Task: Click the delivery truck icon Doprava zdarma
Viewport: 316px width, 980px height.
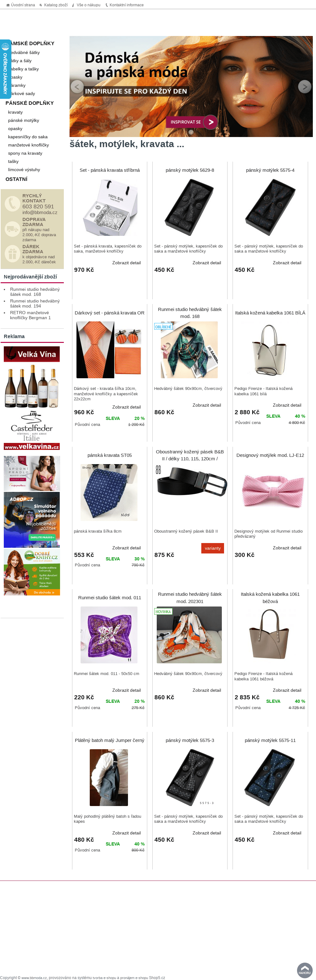Action: click(x=12, y=229)
